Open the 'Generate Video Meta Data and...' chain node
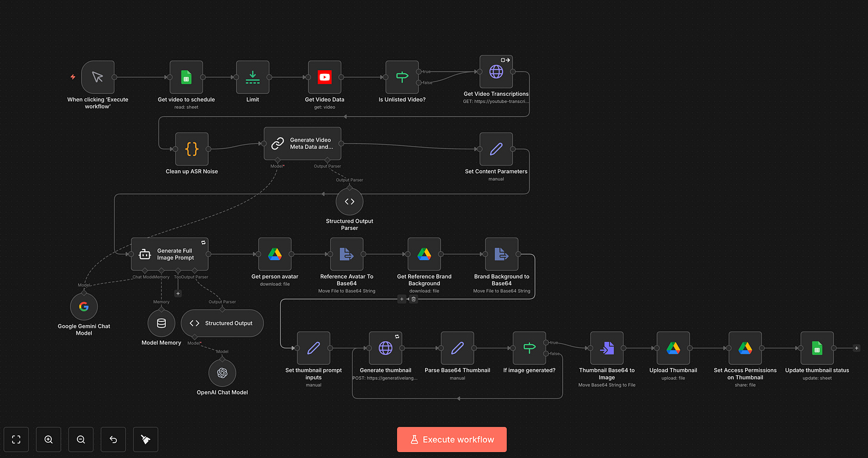Image resolution: width=868 pixels, height=458 pixels. [303, 144]
